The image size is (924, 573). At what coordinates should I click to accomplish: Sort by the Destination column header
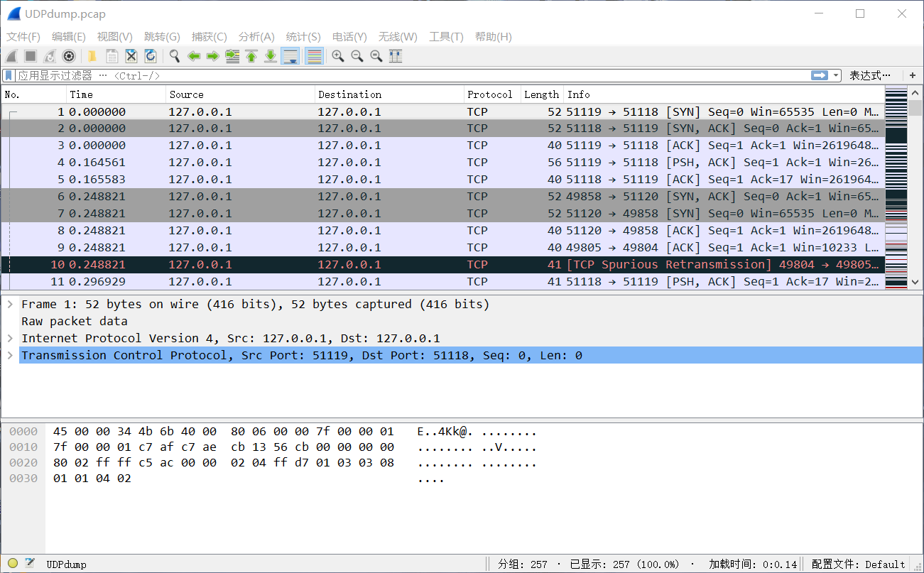(389, 94)
